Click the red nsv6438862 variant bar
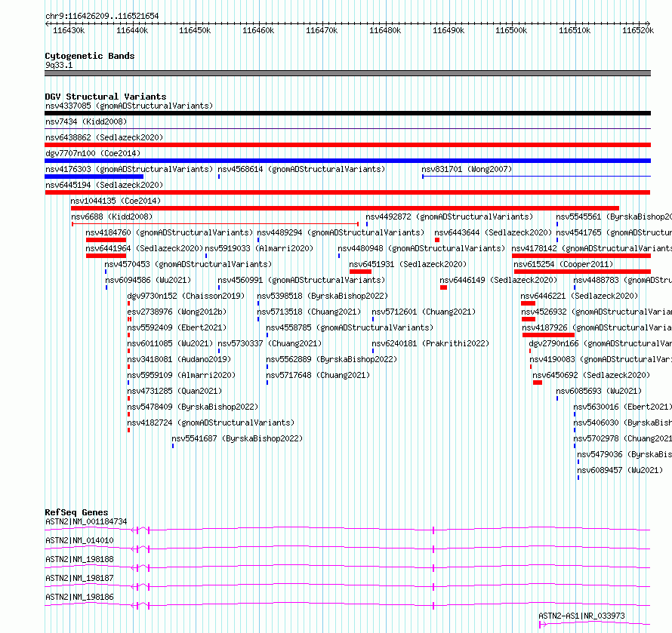The width and height of the screenshot is (672, 633). coord(347,145)
